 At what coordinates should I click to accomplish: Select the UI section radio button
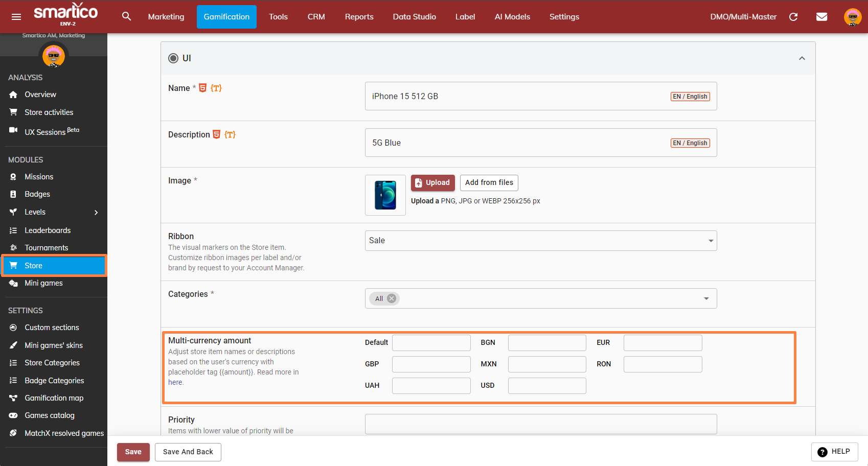coord(173,58)
